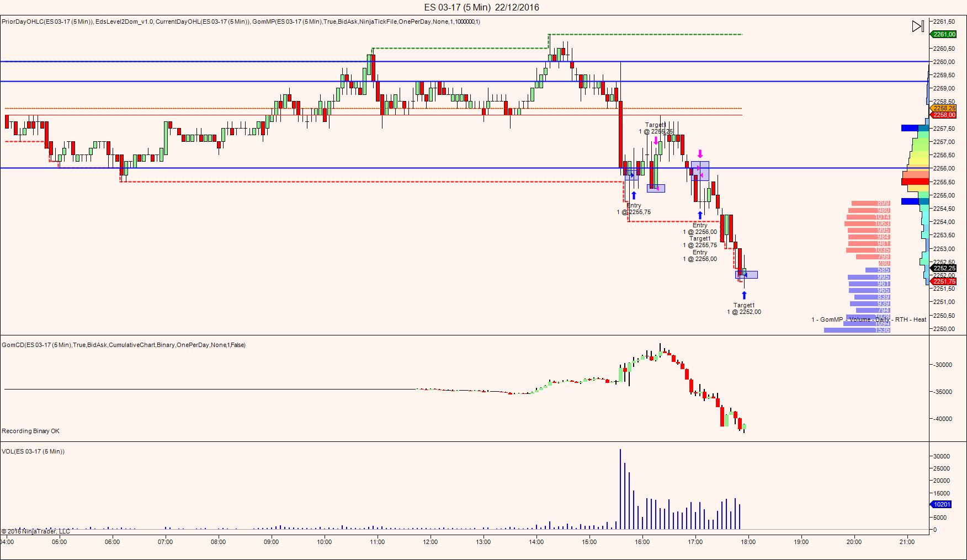Click the 16:00 time axis label
Viewport: 967px width, 560px height.
click(642, 542)
